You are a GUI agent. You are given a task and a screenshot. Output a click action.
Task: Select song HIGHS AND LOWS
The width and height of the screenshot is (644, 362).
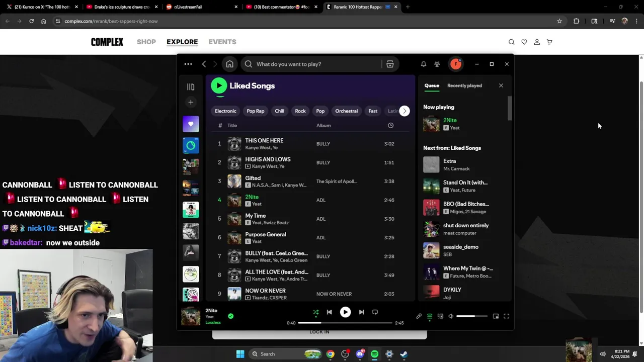point(311,163)
